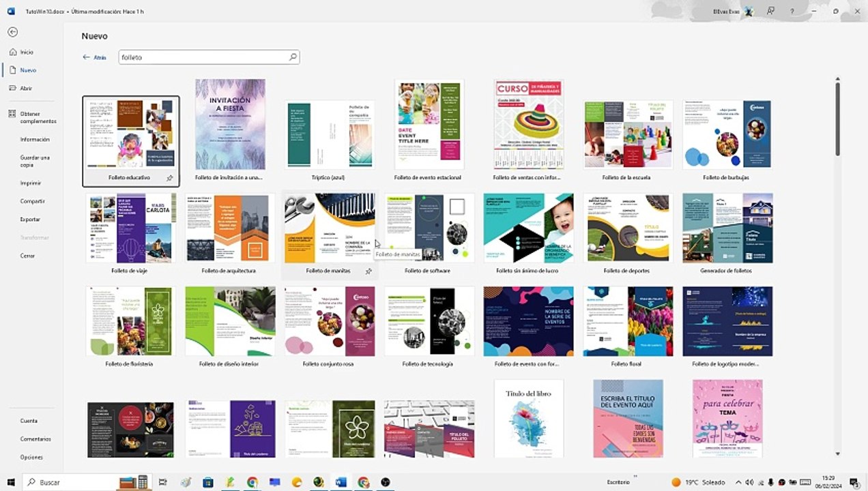Open Word Opciones
Viewport: 868px width, 491px height.
(32, 457)
